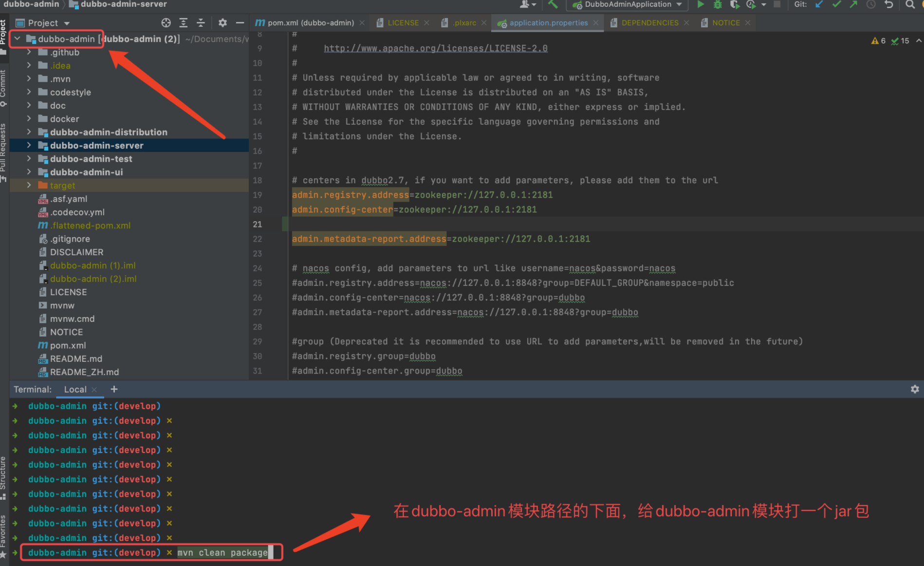
Task: Expand the codestyle folder
Action: (x=29, y=92)
